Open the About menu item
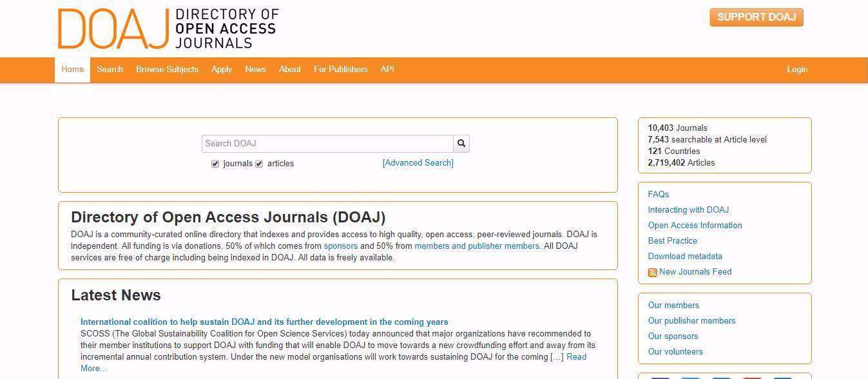 pyautogui.click(x=290, y=70)
